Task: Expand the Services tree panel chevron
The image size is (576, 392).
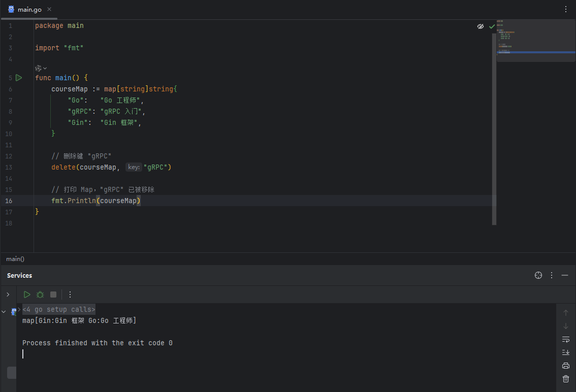Action: 8,295
